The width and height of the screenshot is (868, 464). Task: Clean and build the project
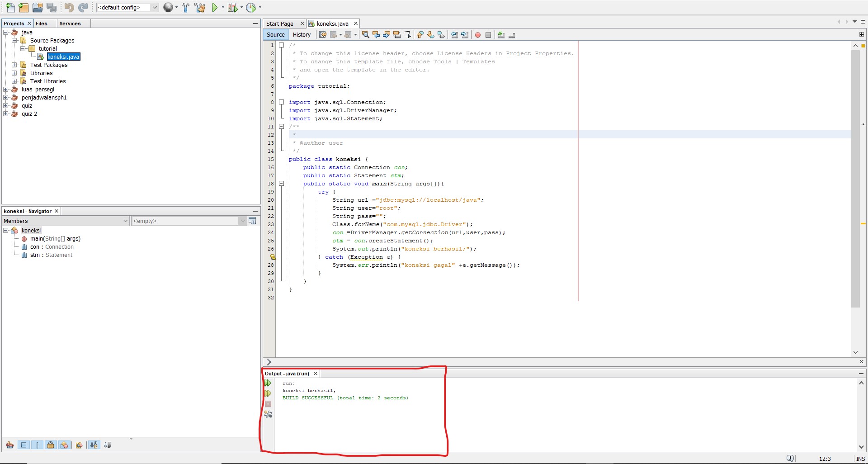tap(200, 7)
